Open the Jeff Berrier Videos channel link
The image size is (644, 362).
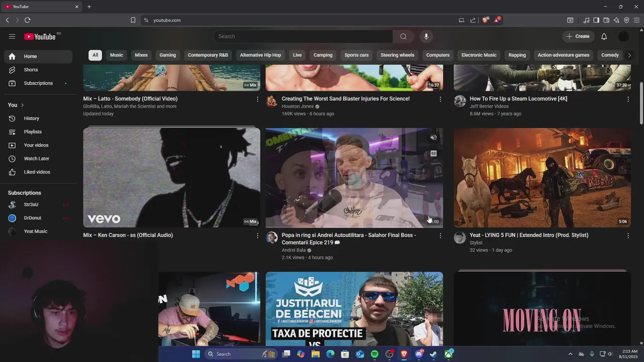click(489, 107)
